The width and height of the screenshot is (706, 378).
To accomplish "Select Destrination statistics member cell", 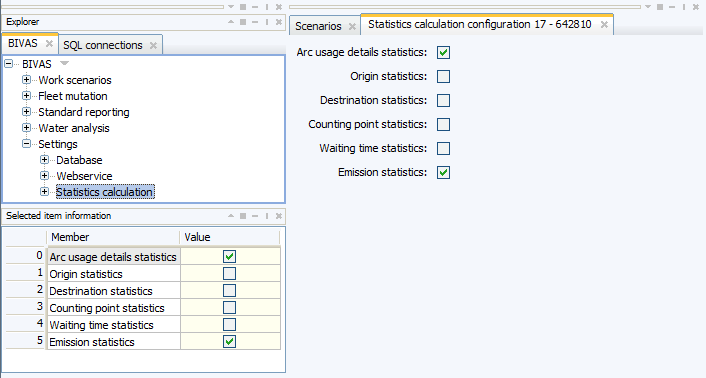I will point(113,291).
